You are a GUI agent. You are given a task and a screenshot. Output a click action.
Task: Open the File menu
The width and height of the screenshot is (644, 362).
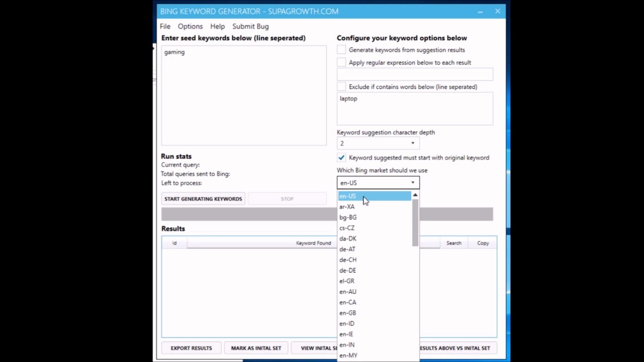click(x=165, y=26)
